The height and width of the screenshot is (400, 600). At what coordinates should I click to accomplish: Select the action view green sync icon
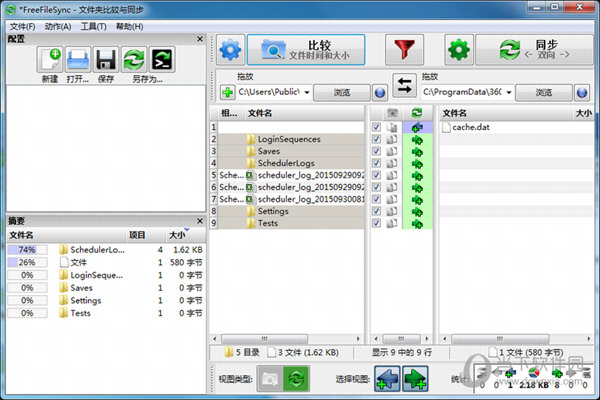tap(296, 379)
